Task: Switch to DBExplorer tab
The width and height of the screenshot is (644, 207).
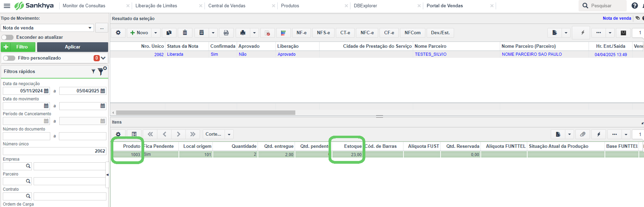Action: 365,6
